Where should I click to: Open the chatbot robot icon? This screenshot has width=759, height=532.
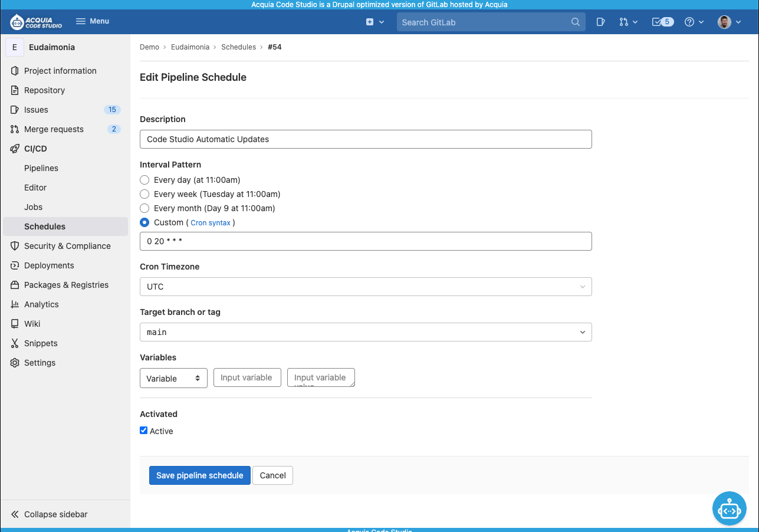pyautogui.click(x=730, y=508)
